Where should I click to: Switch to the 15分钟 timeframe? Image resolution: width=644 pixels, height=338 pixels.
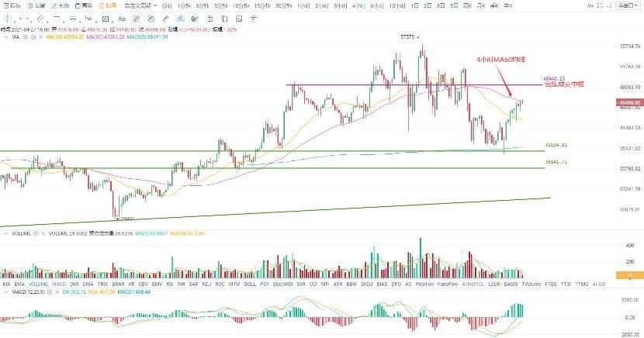pos(262,5)
